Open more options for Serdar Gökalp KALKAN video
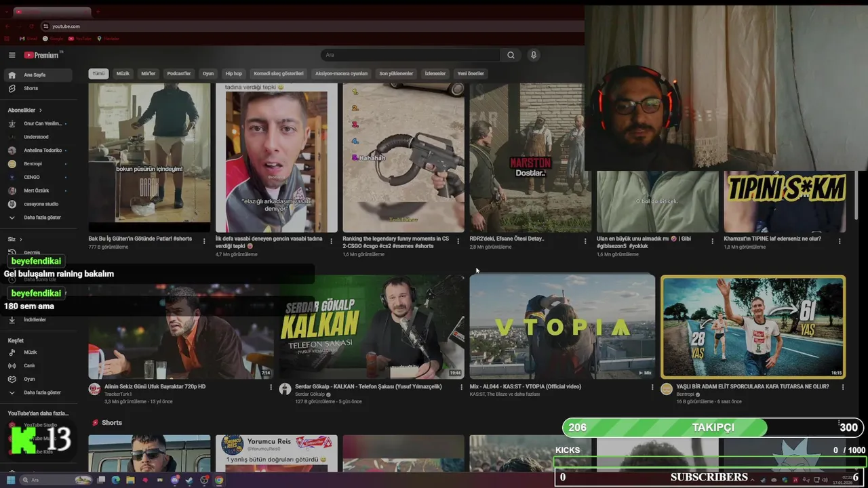The width and height of the screenshot is (868, 488). 462,388
